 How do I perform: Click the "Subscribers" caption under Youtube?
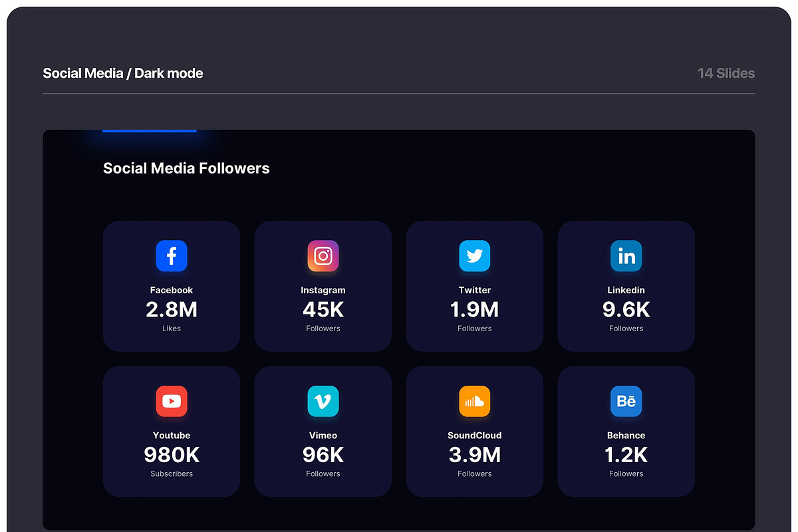point(172,474)
